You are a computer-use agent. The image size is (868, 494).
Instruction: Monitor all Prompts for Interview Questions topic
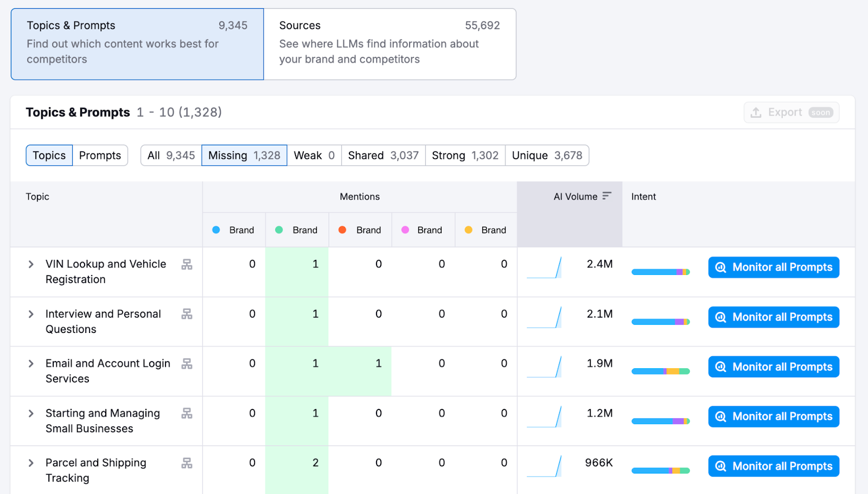pyautogui.click(x=774, y=317)
